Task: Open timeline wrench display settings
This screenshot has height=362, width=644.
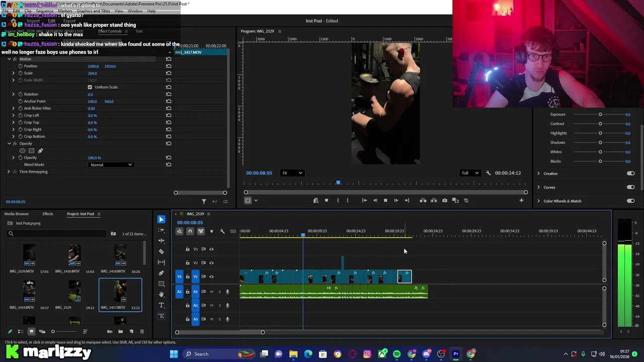Action: point(222,231)
